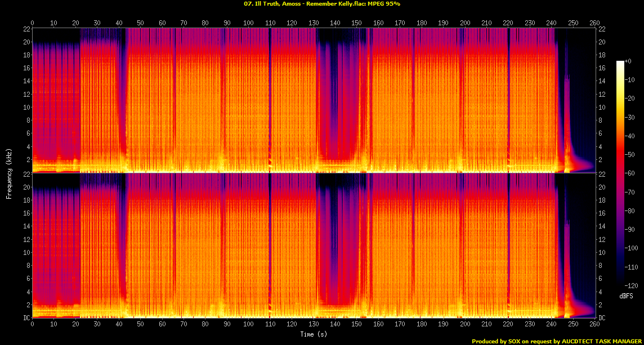This screenshot has width=644, height=345.
Task: Click the "Time (s)" axis label
Action: coord(314,334)
